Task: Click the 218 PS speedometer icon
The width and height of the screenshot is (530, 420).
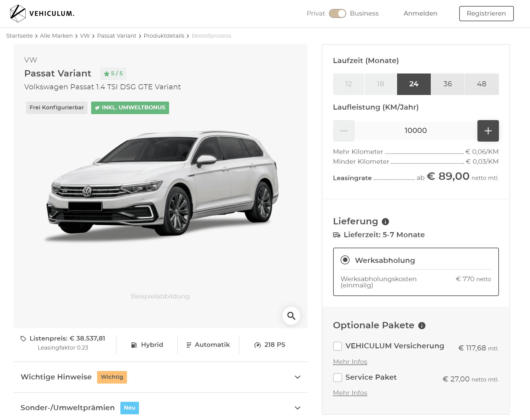Action: coord(258,345)
